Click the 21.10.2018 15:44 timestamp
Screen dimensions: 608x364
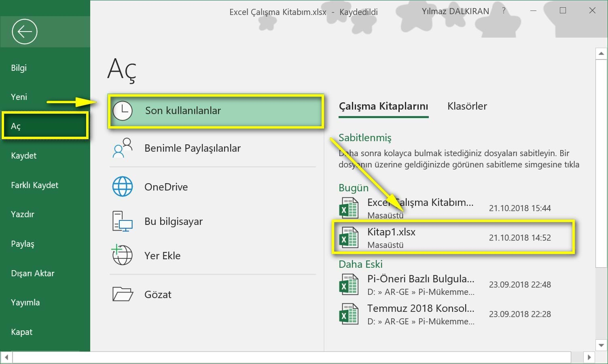520,208
